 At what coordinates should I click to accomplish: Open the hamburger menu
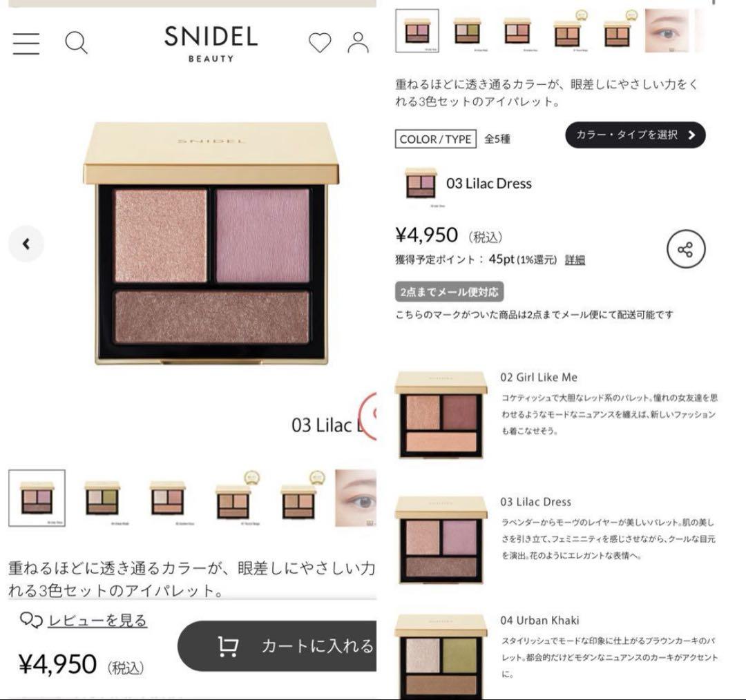click(x=26, y=43)
